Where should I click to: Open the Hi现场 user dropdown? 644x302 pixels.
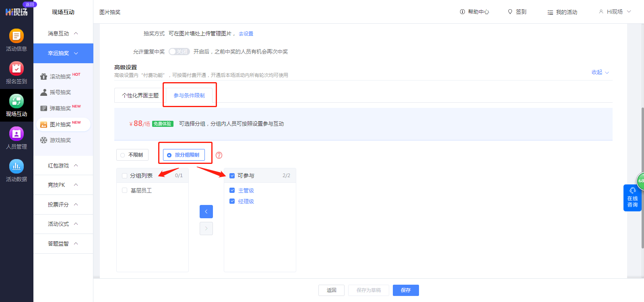[x=615, y=12]
